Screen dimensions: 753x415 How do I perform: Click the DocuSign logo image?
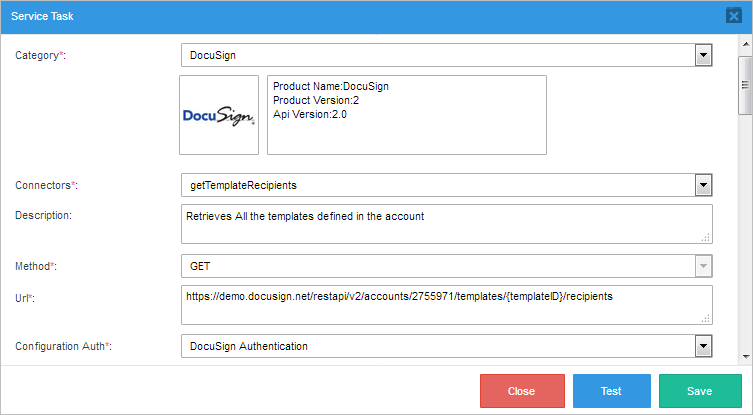pyautogui.click(x=219, y=115)
